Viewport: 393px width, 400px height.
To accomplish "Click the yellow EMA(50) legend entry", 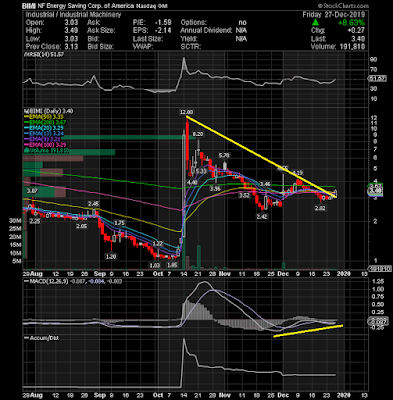I will (x=45, y=117).
